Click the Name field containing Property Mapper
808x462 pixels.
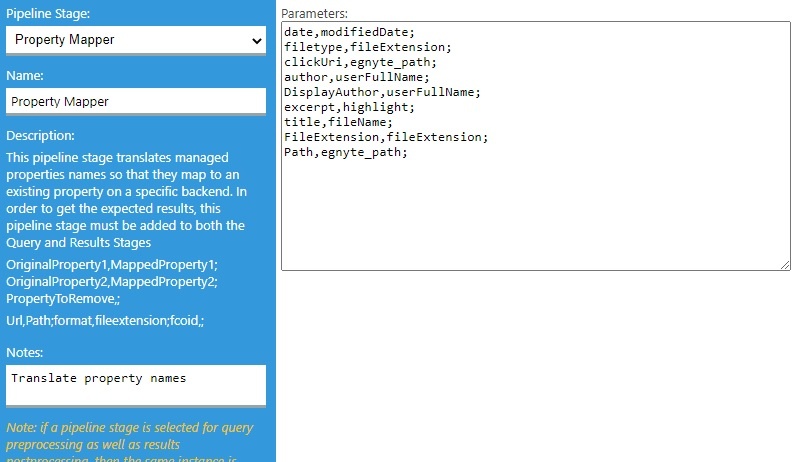(x=136, y=101)
